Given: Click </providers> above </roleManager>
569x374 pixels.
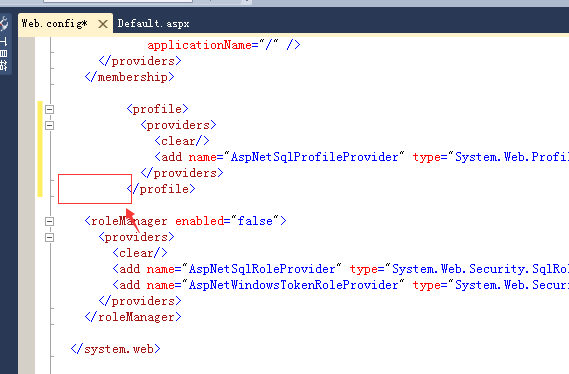Looking at the screenshot, I should (140, 301).
